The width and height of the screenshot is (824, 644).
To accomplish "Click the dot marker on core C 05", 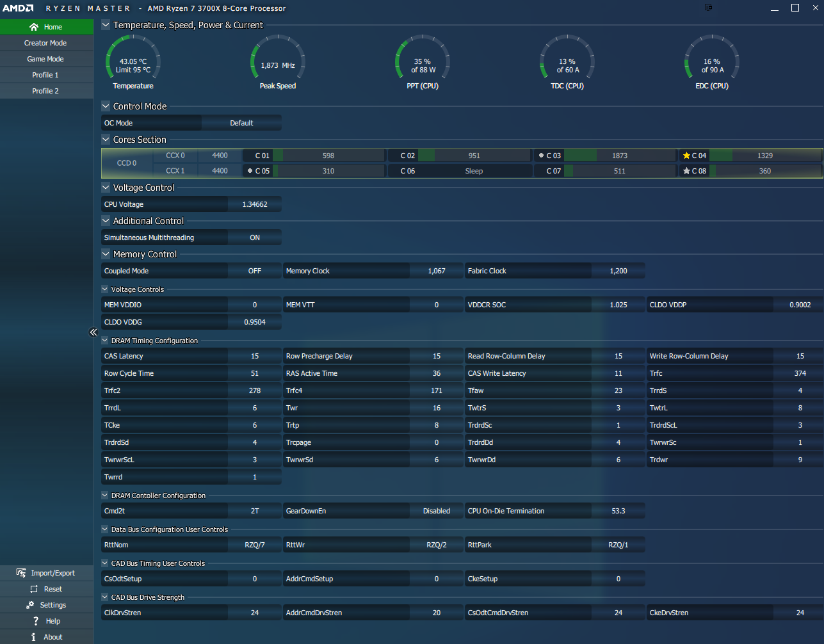I will pos(250,171).
